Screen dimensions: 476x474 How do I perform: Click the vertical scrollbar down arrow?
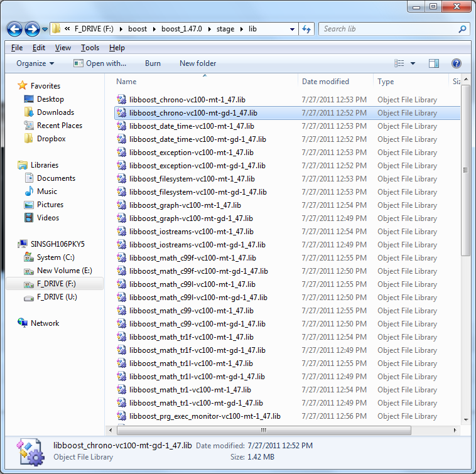tap(466, 419)
